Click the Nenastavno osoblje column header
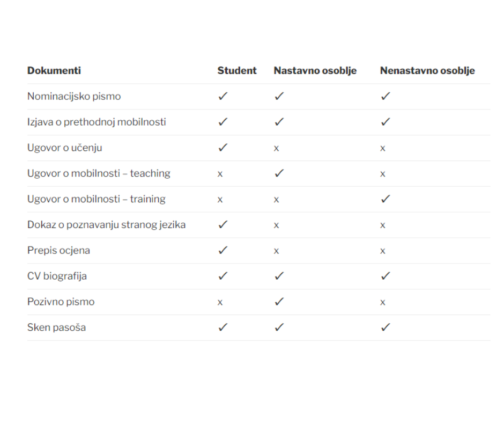The width and height of the screenshot is (504, 423). 427,70
